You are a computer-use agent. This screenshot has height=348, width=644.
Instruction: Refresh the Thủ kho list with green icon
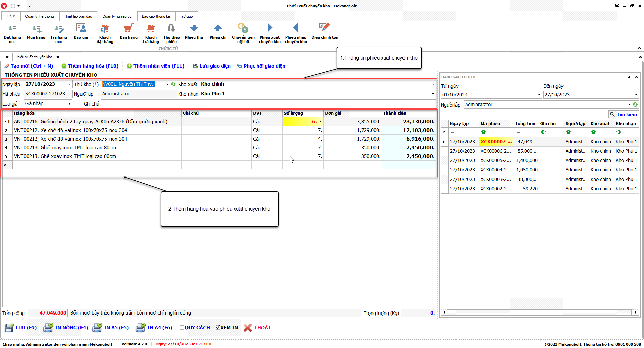click(173, 84)
